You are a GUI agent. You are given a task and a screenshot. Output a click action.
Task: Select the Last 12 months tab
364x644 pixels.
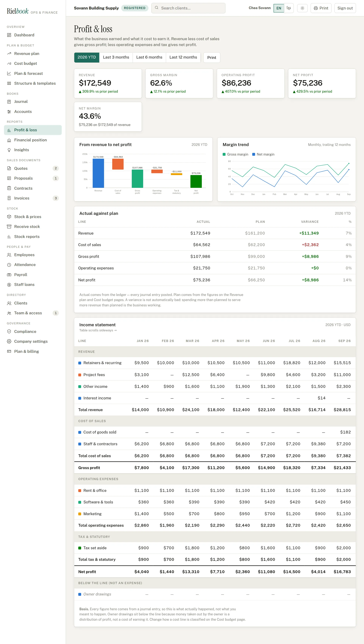(x=183, y=57)
